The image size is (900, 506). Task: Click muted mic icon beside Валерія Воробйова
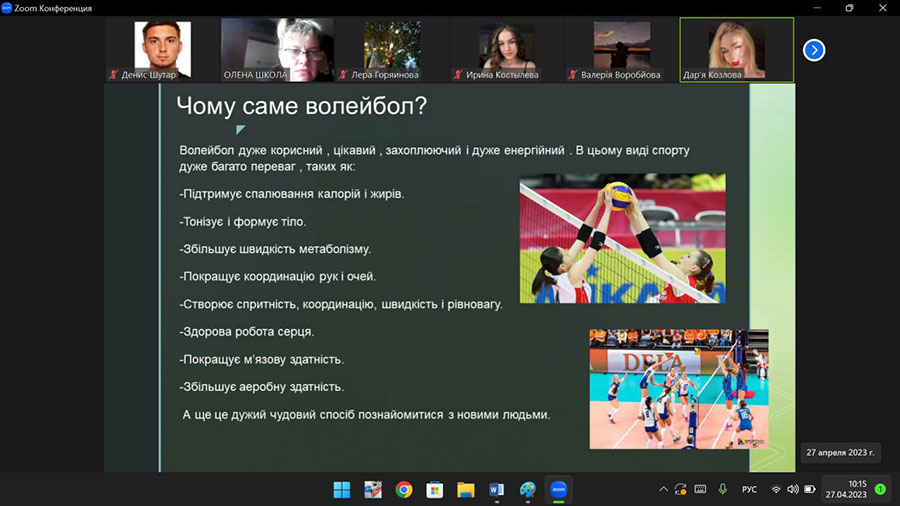click(573, 75)
